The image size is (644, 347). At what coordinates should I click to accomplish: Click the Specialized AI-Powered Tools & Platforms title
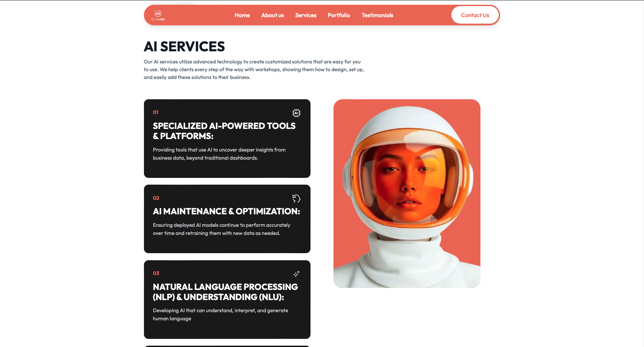pyautogui.click(x=224, y=131)
